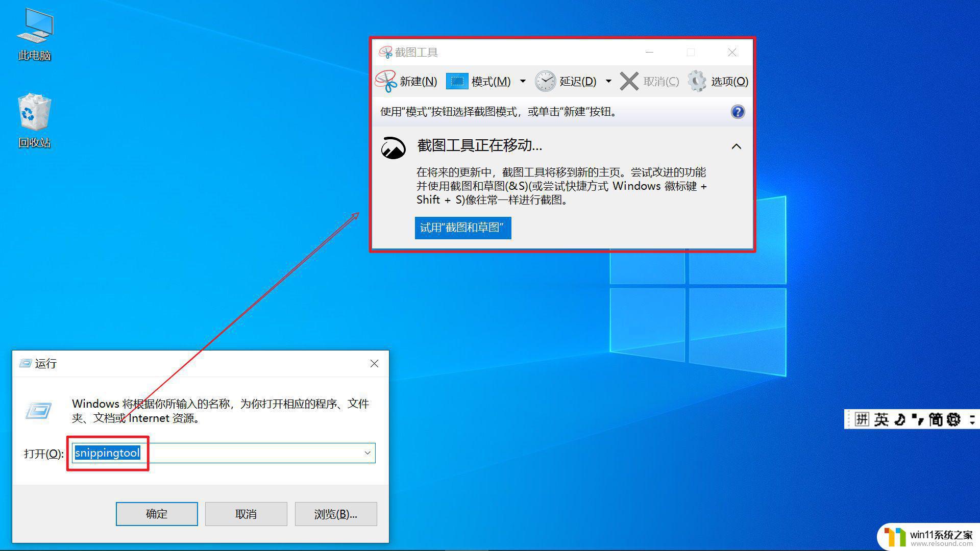
Task: Click the 打开(O) text input field
Action: point(224,453)
